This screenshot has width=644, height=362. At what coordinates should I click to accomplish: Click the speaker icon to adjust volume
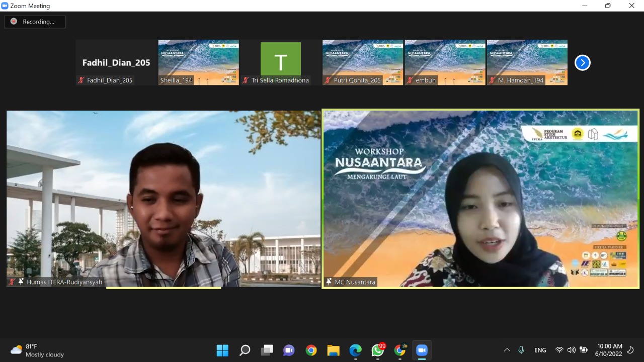572,350
